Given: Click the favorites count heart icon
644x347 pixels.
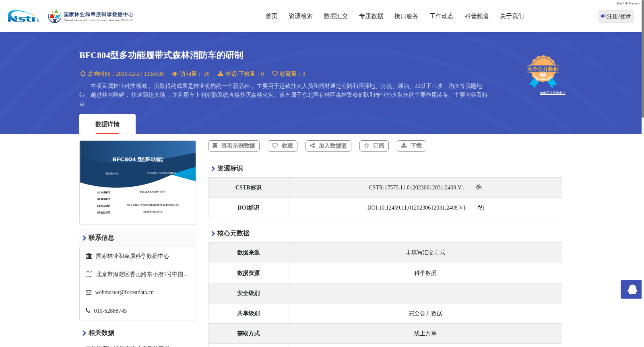Looking at the screenshot, I should click(x=275, y=74).
